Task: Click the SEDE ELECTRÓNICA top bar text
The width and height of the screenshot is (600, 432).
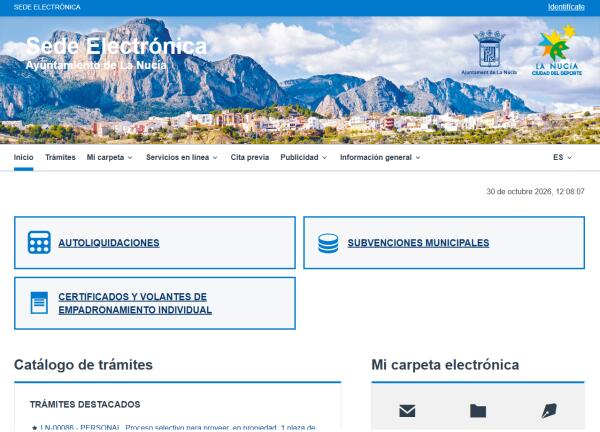Action: coord(47,7)
